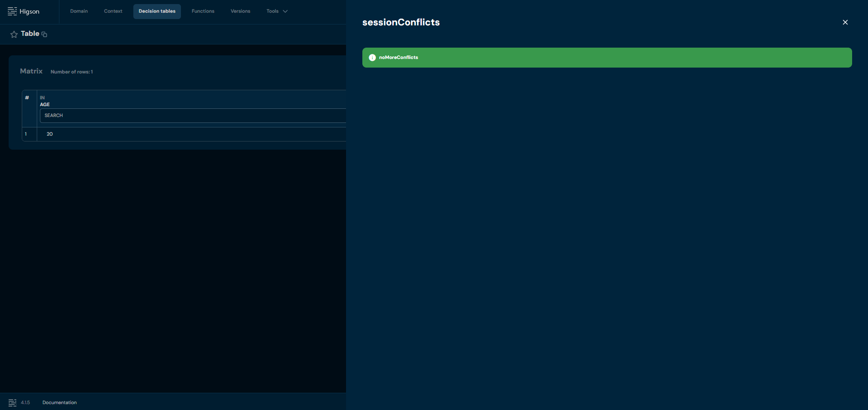Click the # column header
The width and height of the screenshot is (868, 410).
pyautogui.click(x=27, y=98)
